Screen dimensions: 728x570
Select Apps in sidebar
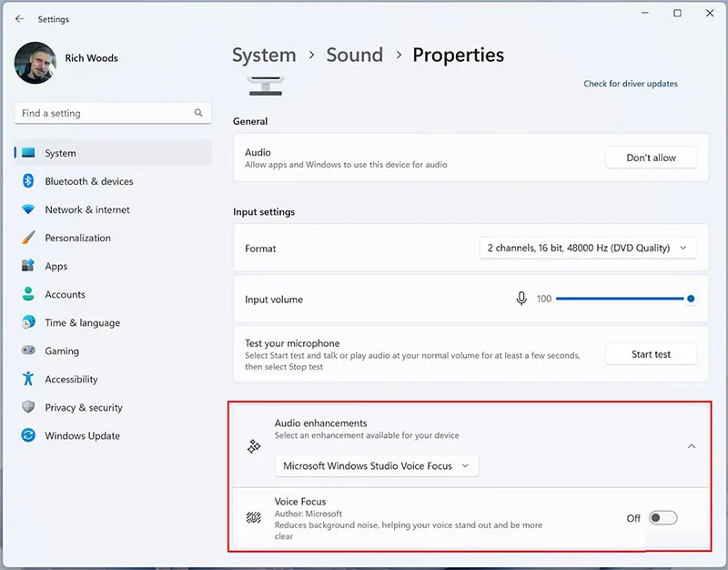click(113, 266)
